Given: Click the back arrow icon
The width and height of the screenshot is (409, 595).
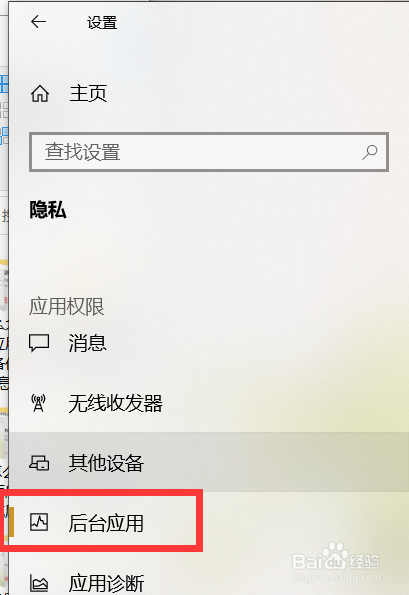Looking at the screenshot, I should (38, 22).
